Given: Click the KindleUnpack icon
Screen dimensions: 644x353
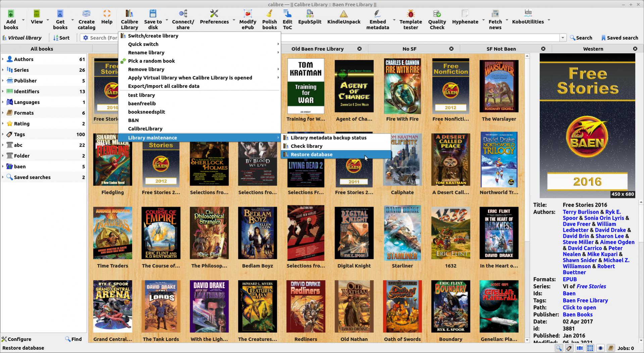Looking at the screenshot, I should (x=344, y=14).
